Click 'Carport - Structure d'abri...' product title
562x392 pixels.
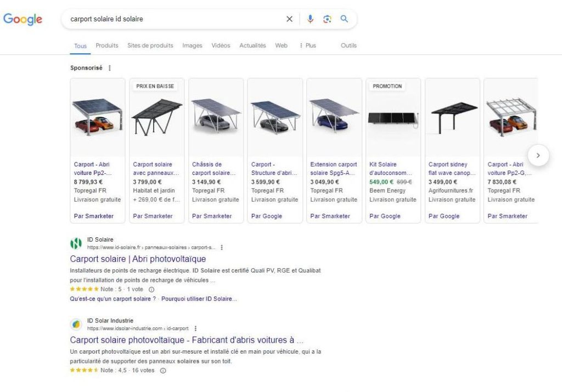[274, 169]
